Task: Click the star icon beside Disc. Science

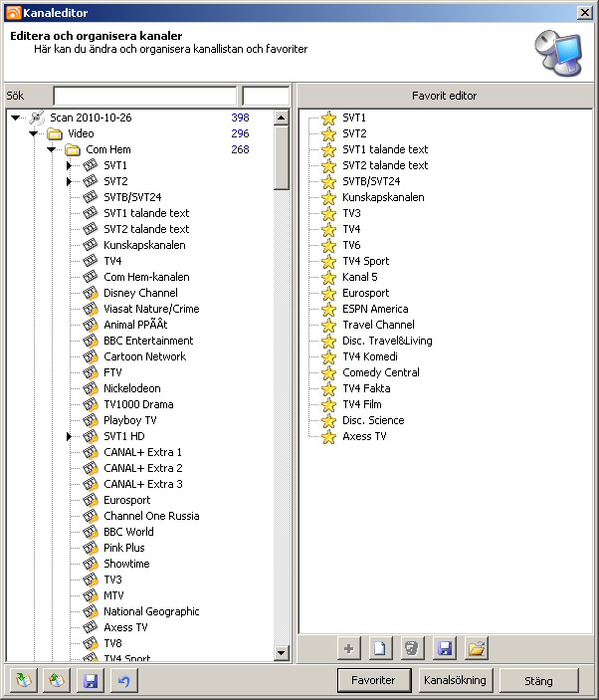Action: click(x=328, y=420)
